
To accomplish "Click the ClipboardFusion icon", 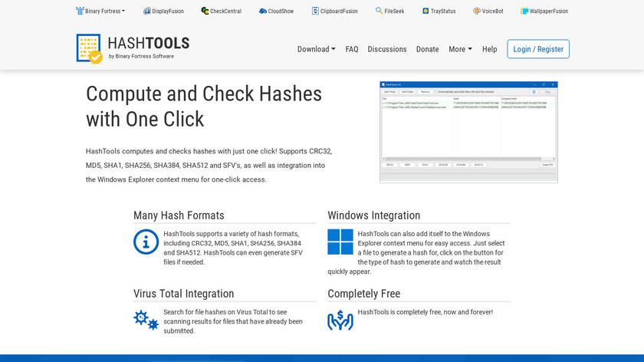I will tap(315, 11).
